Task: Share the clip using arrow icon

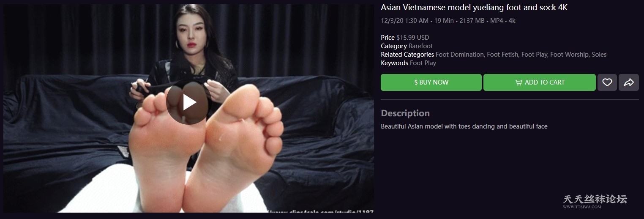Action: [x=629, y=82]
